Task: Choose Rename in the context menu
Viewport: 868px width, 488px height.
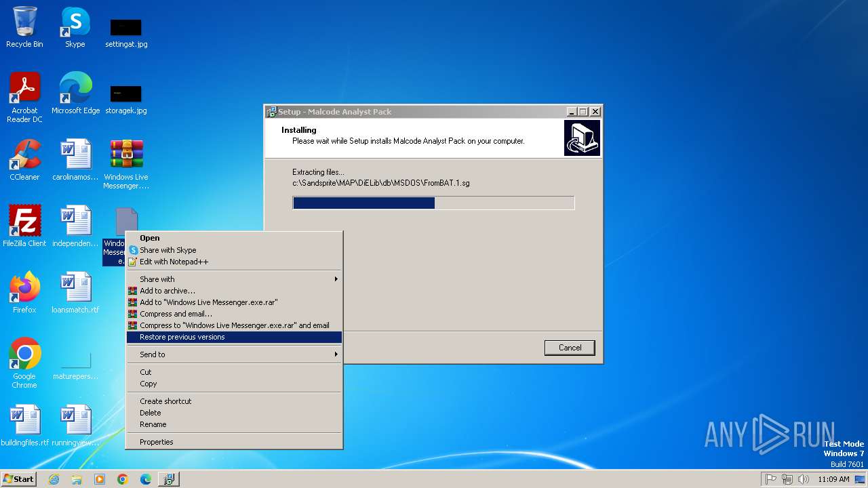Action: [234, 424]
